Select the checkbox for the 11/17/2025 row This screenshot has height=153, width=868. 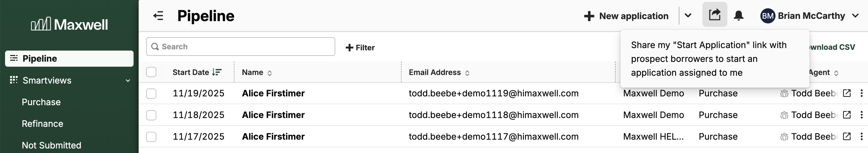151,137
